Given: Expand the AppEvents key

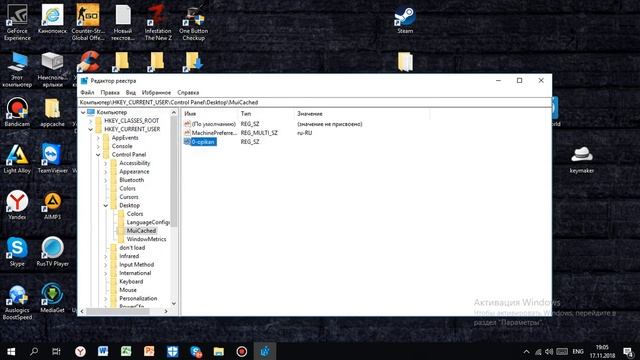Looking at the screenshot, I should (x=98, y=138).
